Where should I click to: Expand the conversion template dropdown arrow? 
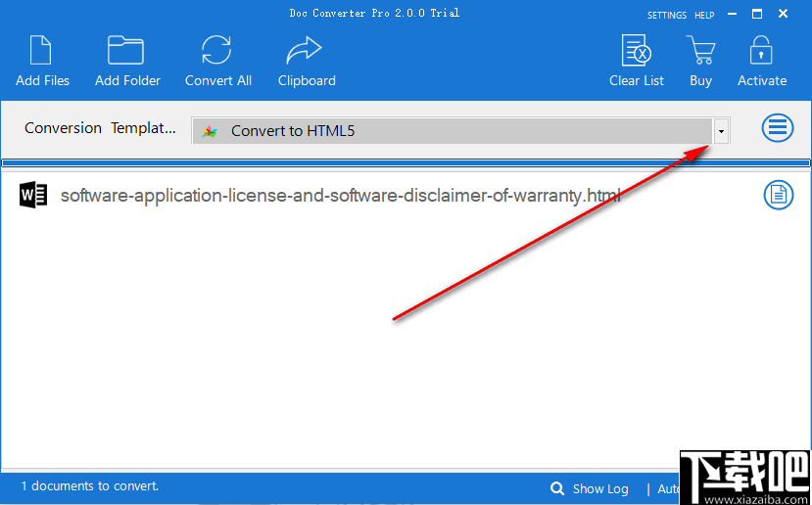tap(721, 131)
